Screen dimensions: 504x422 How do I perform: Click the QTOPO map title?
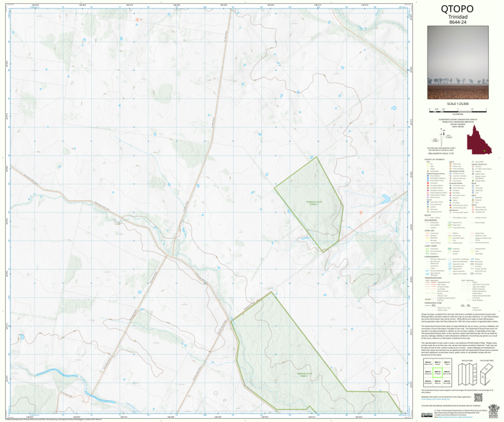(457, 9)
